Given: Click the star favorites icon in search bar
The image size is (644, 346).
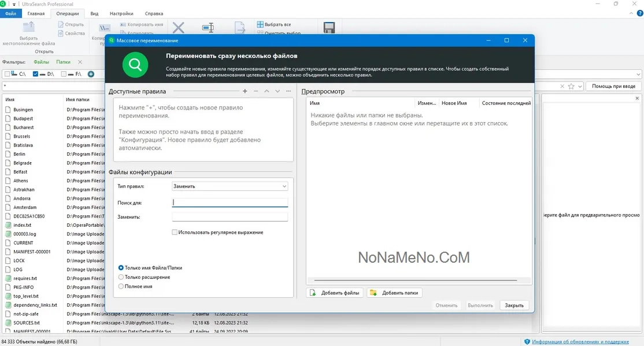Looking at the screenshot, I should coord(571,86).
